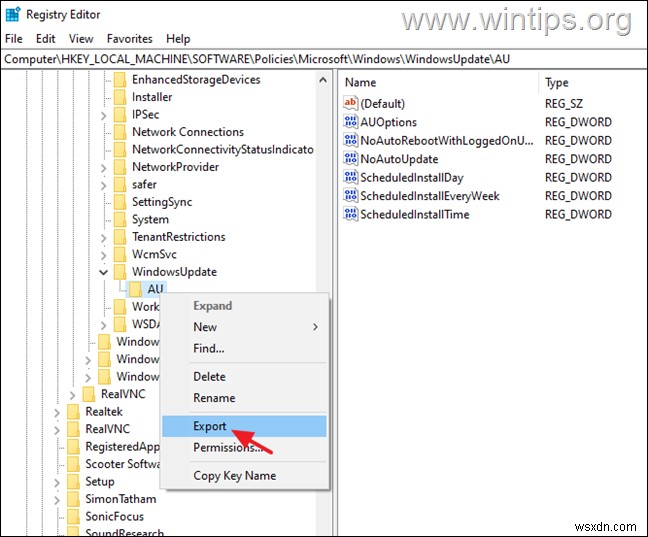Expand the Realtek key
Viewport: 648px width, 537px height.
(x=57, y=413)
